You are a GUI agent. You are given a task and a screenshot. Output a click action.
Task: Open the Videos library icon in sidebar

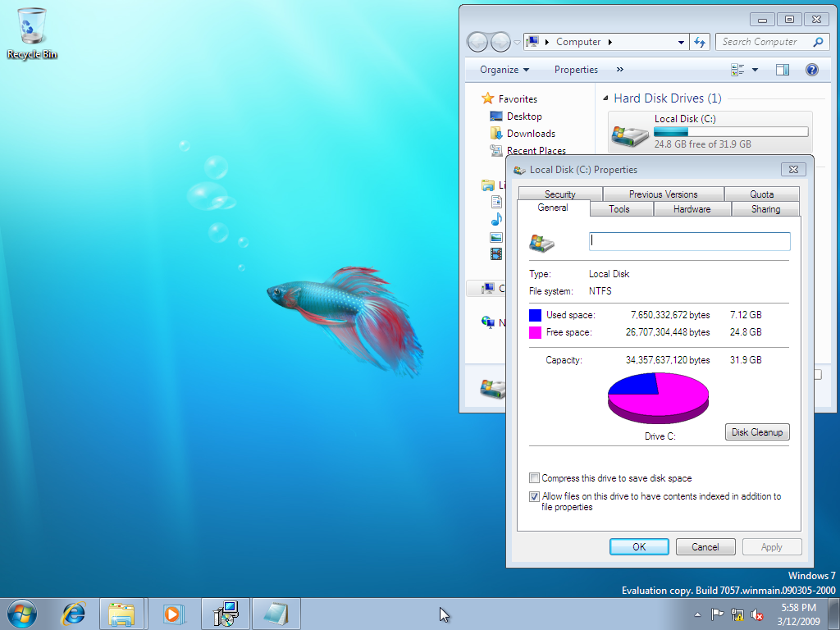pyautogui.click(x=496, y=254)
